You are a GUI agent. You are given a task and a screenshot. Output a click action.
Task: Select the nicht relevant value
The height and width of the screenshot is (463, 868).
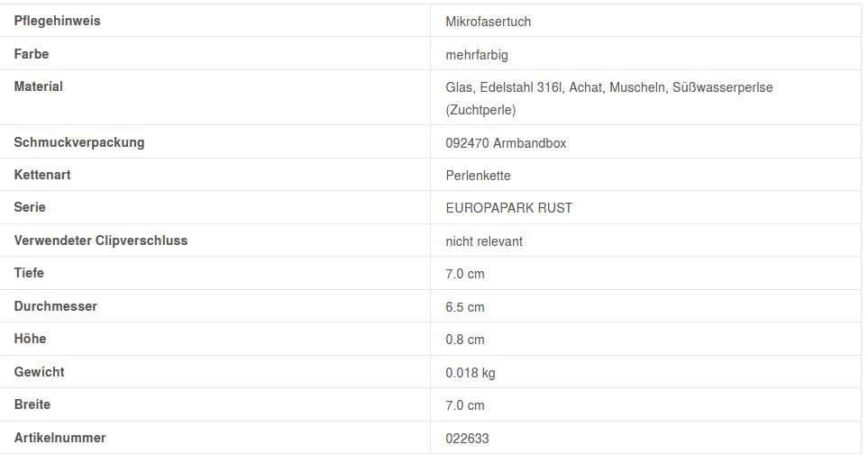[x=484, y=241]
